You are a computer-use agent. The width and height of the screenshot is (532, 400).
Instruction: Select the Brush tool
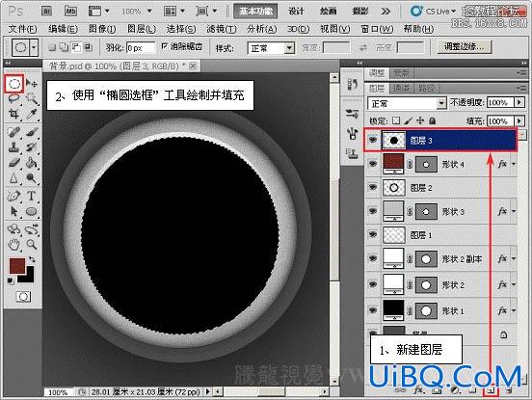(x=32, y=132)
